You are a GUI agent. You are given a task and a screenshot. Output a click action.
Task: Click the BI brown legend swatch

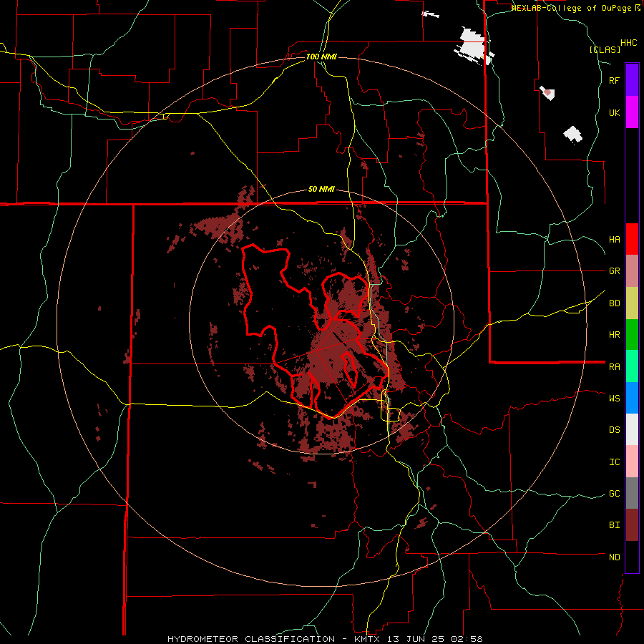point(632,525)
